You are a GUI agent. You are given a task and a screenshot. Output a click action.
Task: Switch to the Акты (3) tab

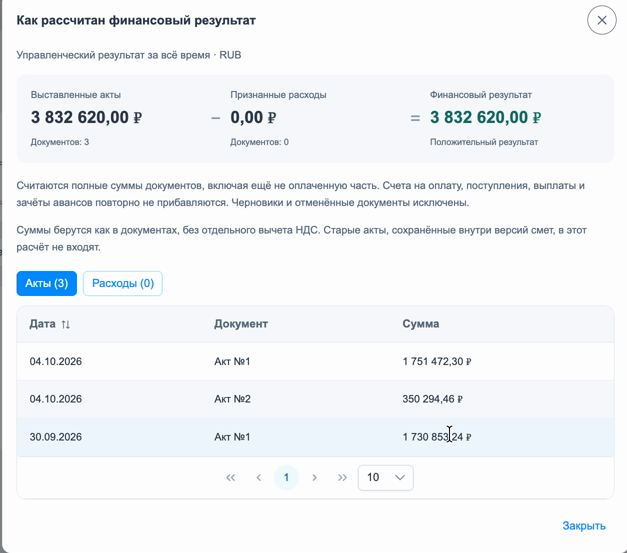[x=46, y=283]
